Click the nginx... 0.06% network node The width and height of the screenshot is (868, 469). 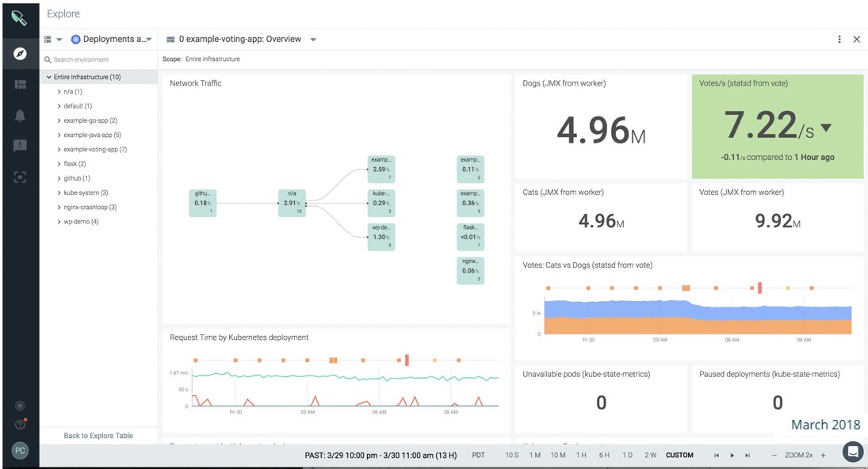pyautogui.click(x=470, y=270)
